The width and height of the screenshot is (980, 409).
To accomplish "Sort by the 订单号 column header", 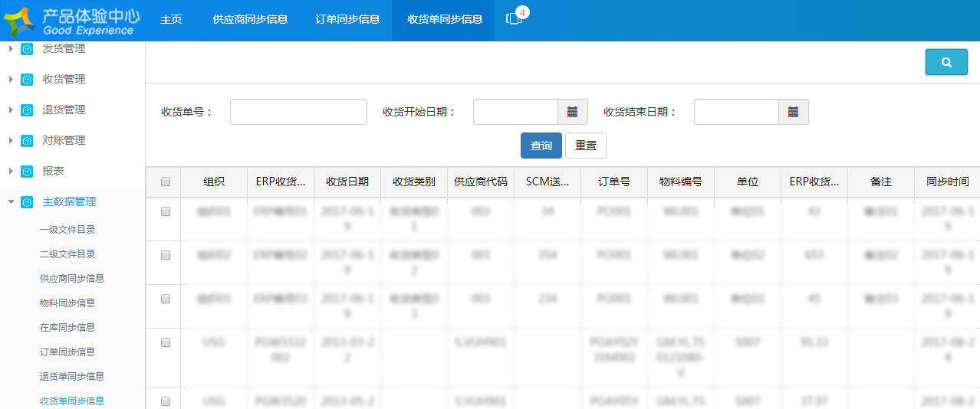I will pyautogui.click(x=614, y=182).
